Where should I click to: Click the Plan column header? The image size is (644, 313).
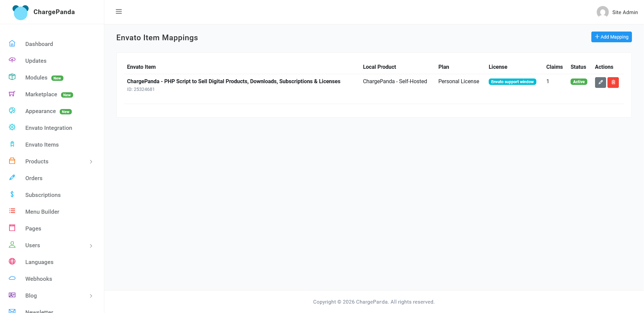coord(443,67)
